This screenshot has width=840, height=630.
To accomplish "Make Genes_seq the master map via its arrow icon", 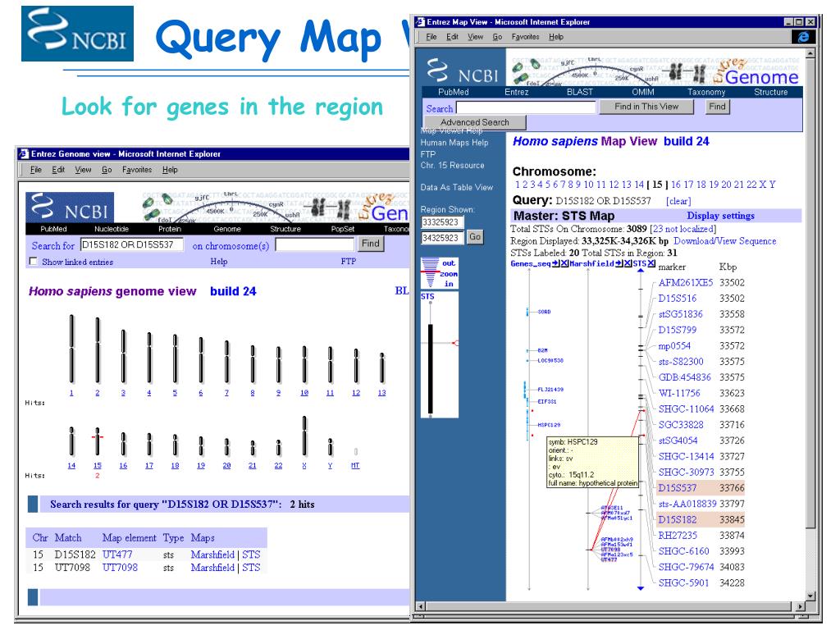I will point(555,263).
